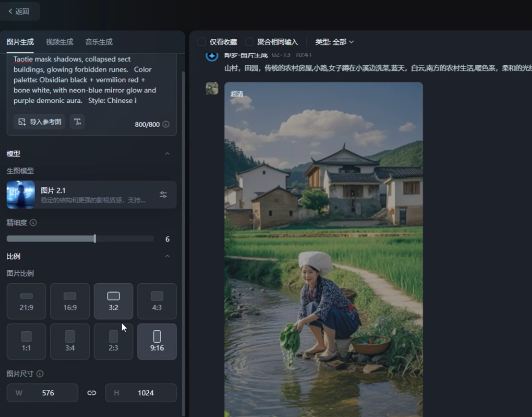Select the 21:9 aspect ratio
This screenshot has width=532, height=417.
(x=26, y=301)
